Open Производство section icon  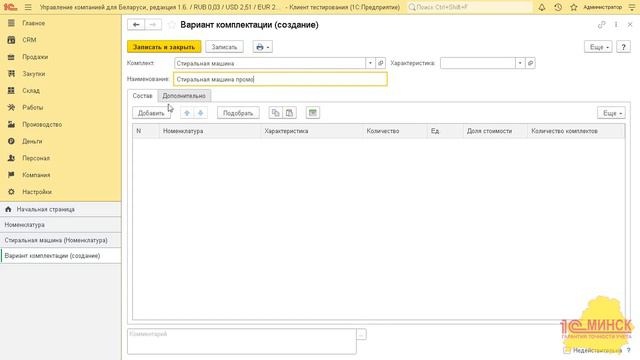(x=11, y=124)
